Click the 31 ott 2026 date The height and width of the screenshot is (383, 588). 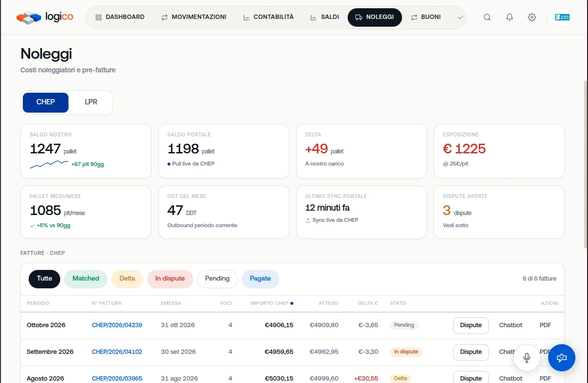177,325
